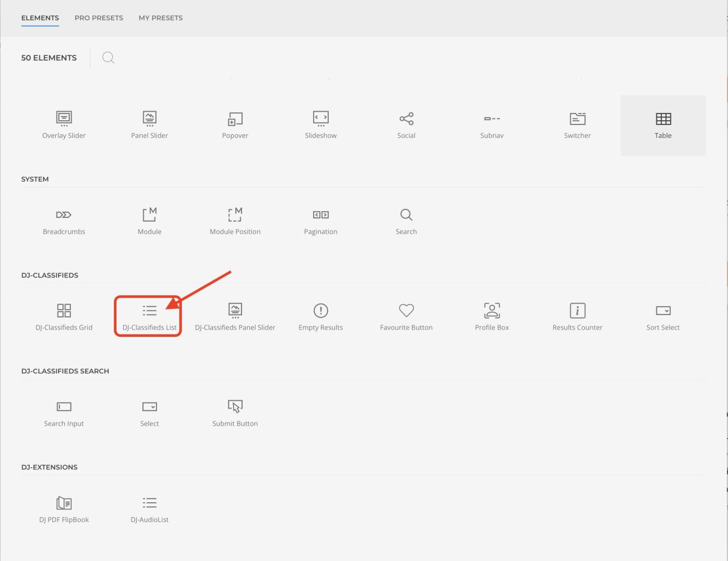
Task: Insert the Breadcrumbs system element
Action: point(64,222)
